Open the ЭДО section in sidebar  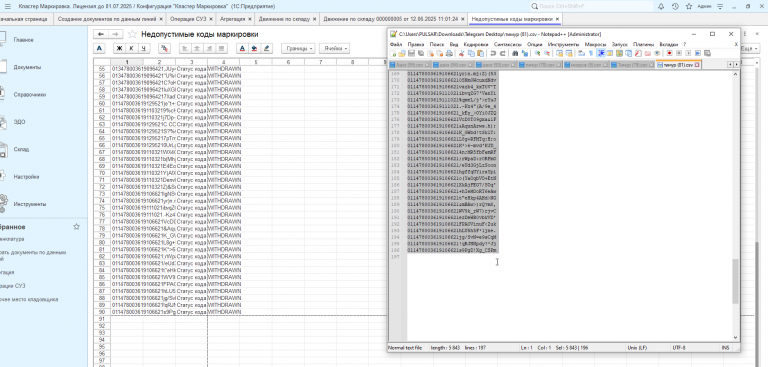[x=20, y=122]
